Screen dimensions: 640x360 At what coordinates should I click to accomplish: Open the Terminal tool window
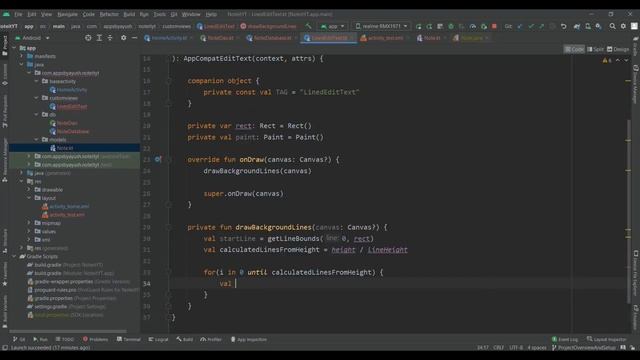(x=129, y=339)
